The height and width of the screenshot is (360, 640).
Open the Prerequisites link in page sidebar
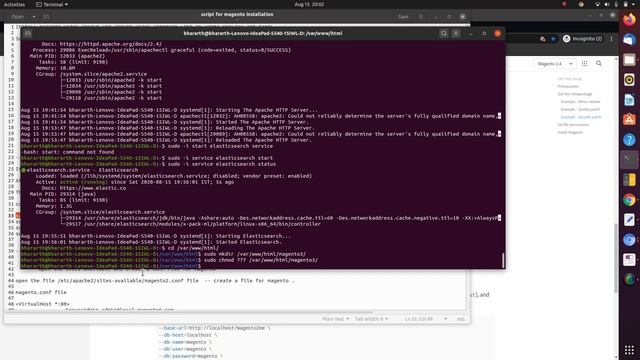pyautogui.click(x=568, y=87)
